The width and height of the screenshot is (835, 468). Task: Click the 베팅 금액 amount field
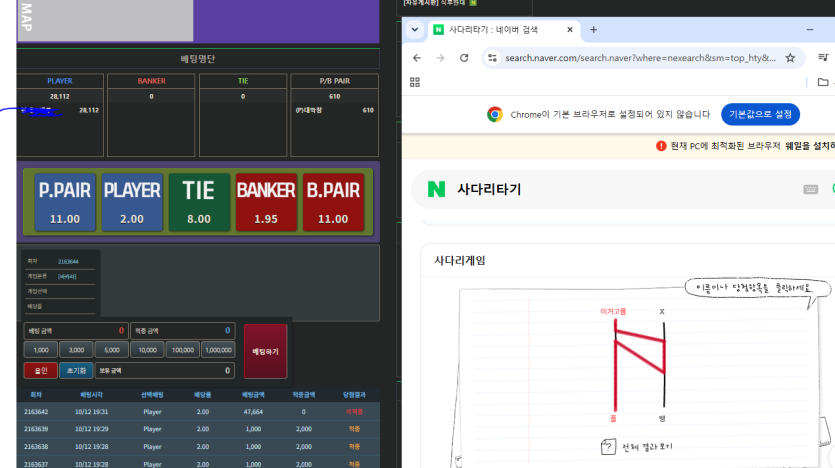[76, 331]
